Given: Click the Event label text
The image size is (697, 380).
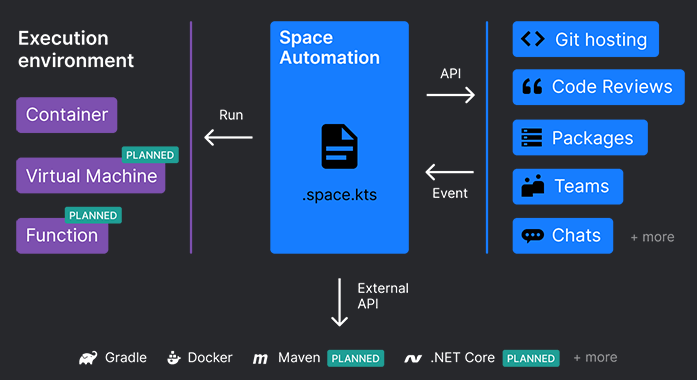Looking at the screenshot, I should point(450,193).
